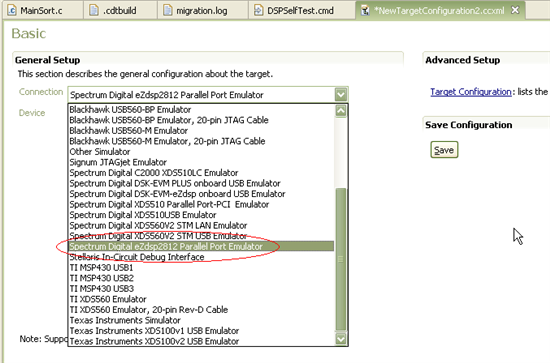Click the Connection combo box field
The height and width of the screenshot is (363, 550).
point(208,95)
